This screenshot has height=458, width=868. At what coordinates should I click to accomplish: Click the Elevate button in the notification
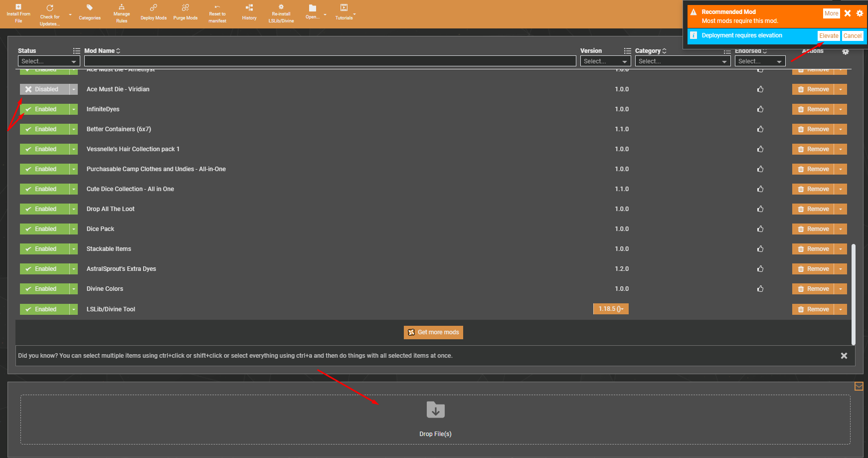(x=828, y=36)
